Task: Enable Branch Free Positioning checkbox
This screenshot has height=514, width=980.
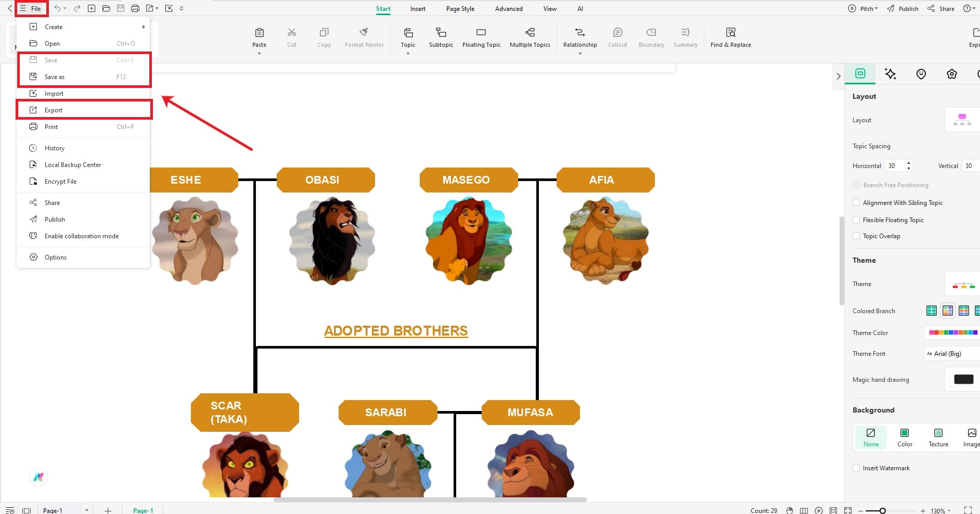Action: 856,185
